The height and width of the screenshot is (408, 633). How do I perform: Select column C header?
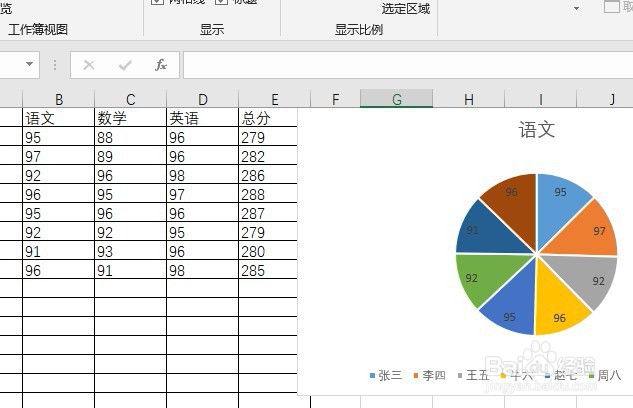click(x=130, y=99)
